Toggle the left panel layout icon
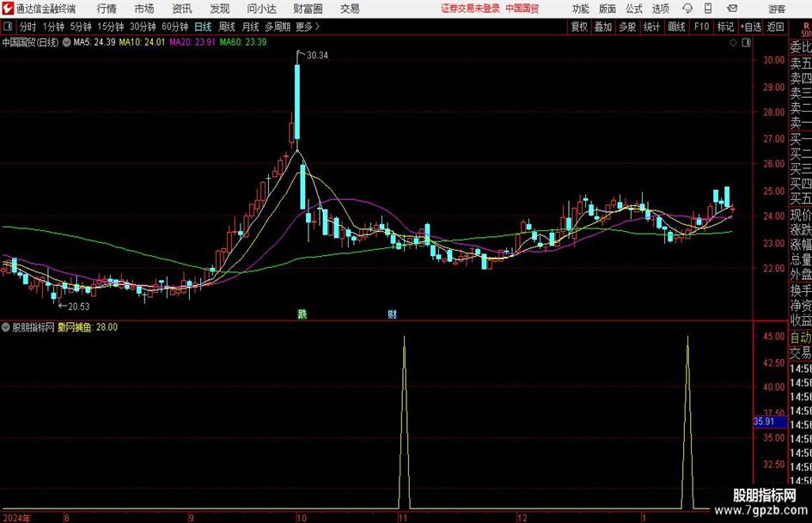812x523 pixels. click(x=8, y=27)
